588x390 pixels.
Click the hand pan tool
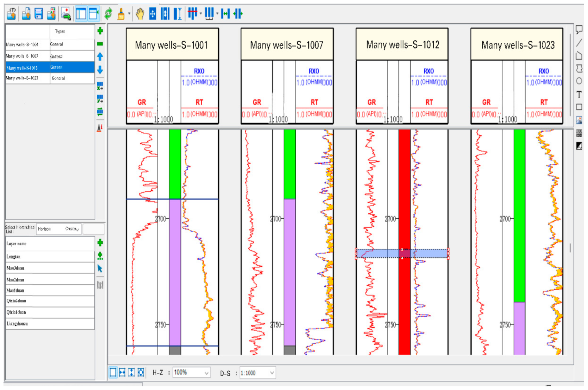(140, 14)
